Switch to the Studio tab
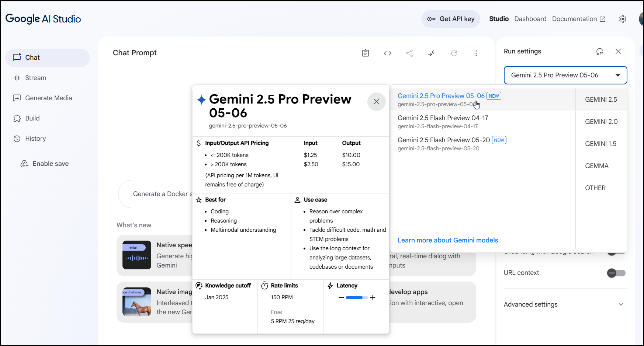The image size is (644, 346). click(499, 19)
